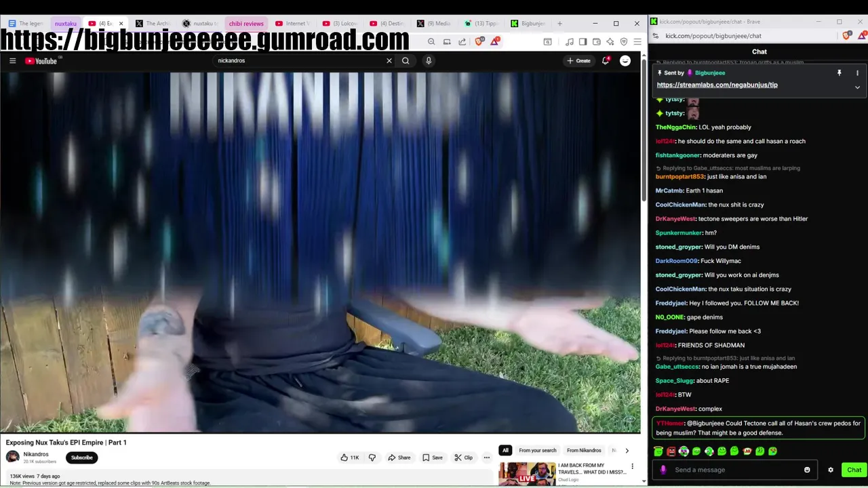Open Kick chat site settings icon
Screen dimensions: 868x488
click(656, 36)
